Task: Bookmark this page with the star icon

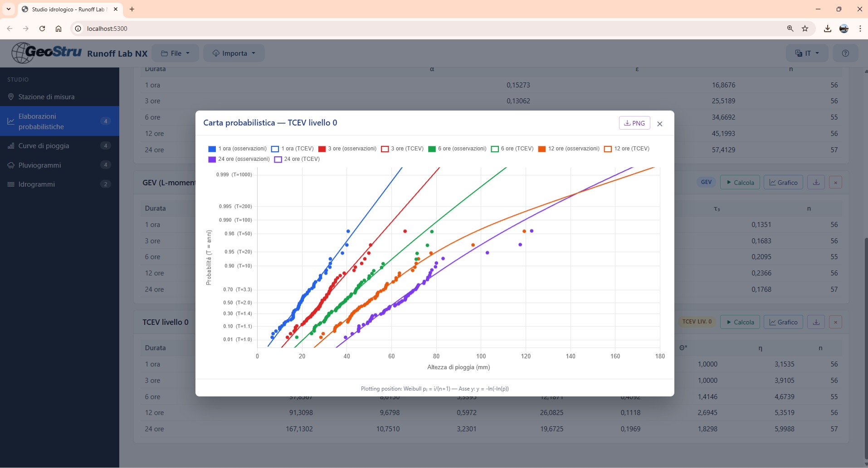Action: coord(805,29)
